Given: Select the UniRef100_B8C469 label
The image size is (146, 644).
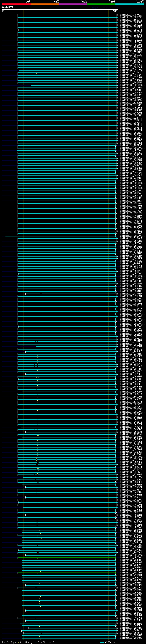Looking at the screenshot, I should [131, 588].
